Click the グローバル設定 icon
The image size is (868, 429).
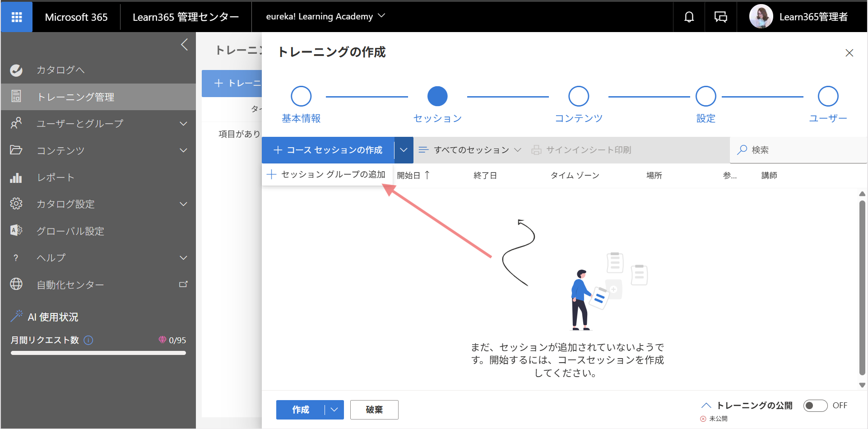[16, 231]
